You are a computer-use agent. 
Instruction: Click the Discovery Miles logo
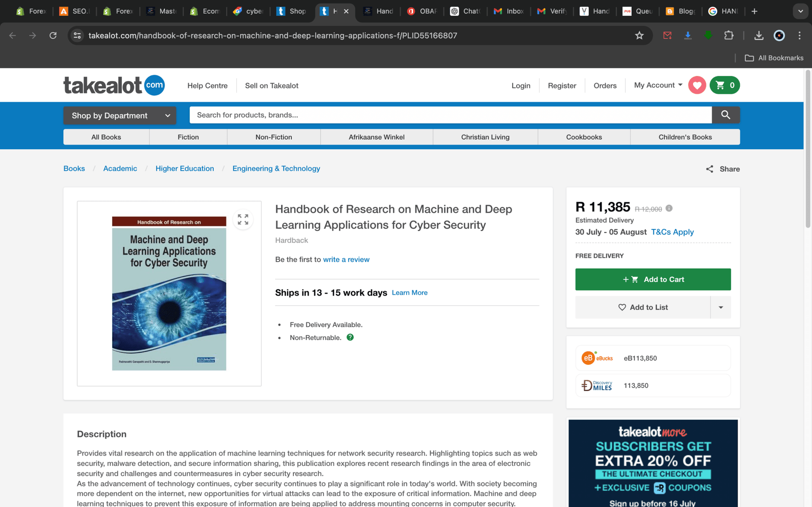click(597, 385)
